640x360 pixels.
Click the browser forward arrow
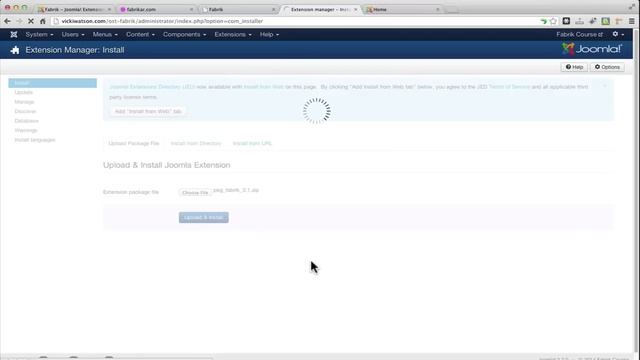19,21
